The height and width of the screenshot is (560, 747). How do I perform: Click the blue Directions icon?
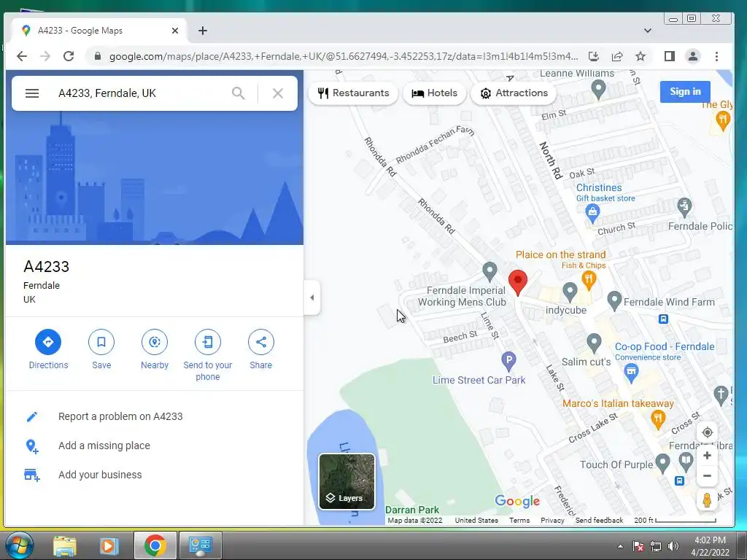coord(48,342)
